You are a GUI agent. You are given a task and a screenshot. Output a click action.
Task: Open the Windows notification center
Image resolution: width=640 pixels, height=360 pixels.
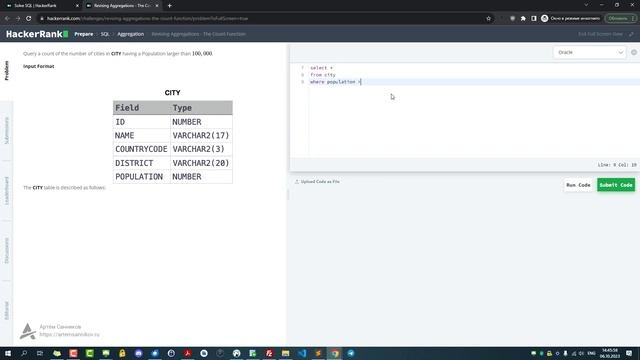[x=629, y=353]
